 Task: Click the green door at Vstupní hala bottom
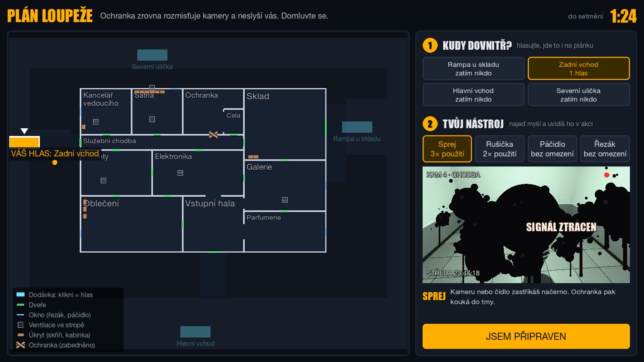[x=213, y=252]
